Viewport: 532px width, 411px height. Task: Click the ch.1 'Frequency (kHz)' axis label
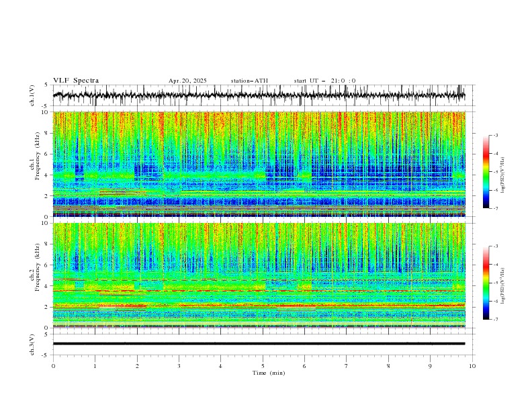[38, 156]
